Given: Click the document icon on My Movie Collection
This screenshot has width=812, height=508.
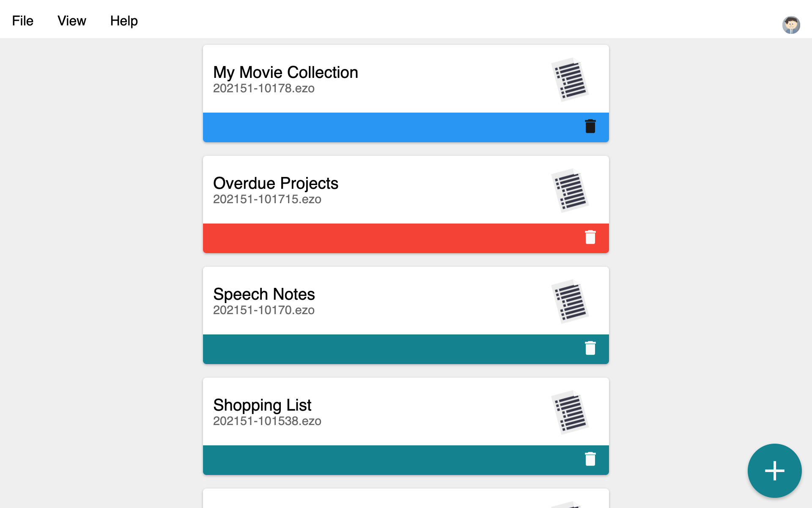Looking at the screenshot, I should pyautogui.click(x=571, y=80).
